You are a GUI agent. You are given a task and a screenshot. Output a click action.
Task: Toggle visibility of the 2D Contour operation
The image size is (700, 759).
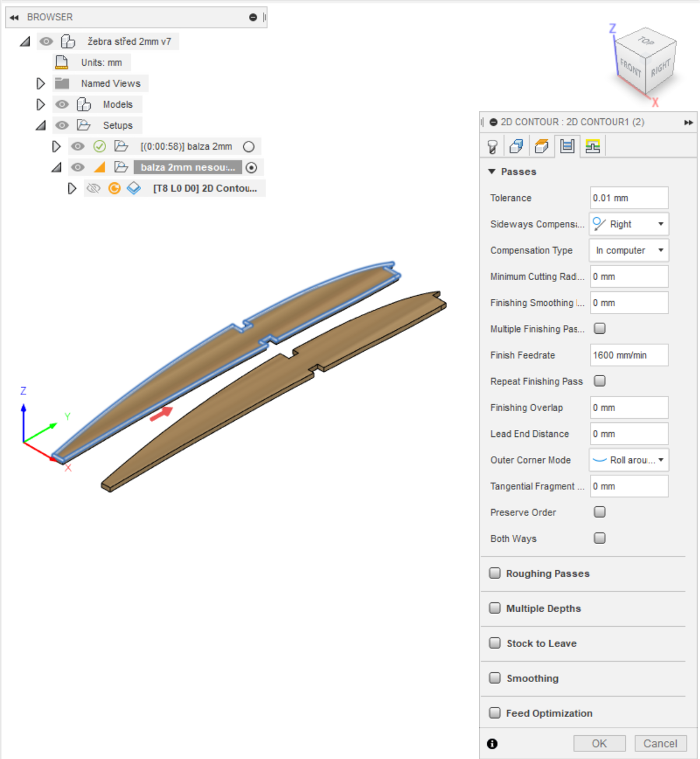pos(93,188)
